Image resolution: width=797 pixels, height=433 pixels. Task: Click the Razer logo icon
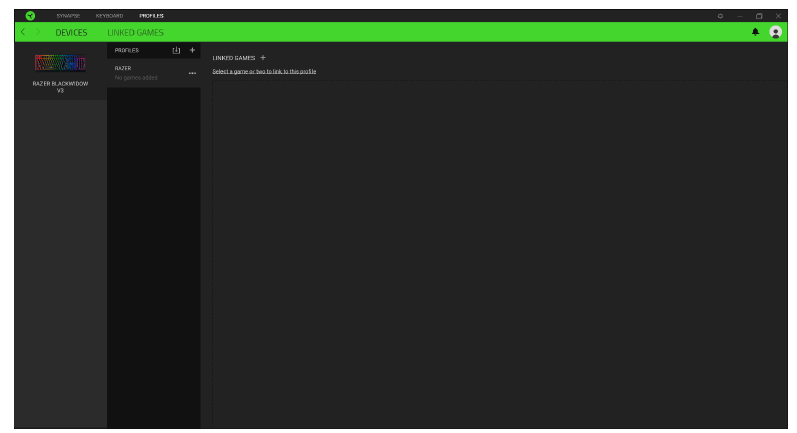[30, 15]
